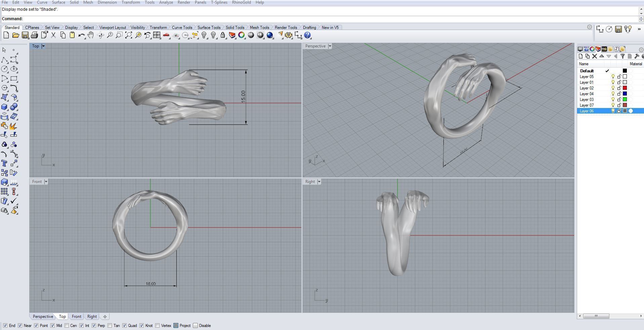
Task: Click the Material column header
Action: tap(636, 64)
